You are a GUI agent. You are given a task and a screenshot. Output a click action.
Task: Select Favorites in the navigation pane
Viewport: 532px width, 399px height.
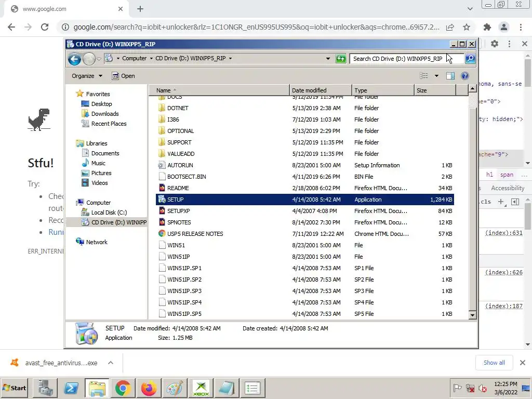pos(98,94)
